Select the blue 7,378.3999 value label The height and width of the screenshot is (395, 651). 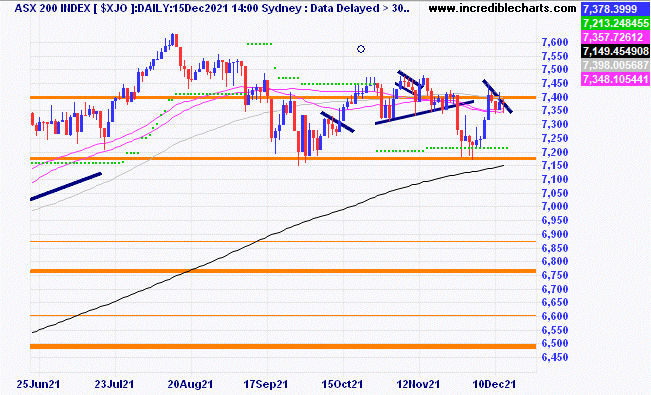[x=615, y=9]
